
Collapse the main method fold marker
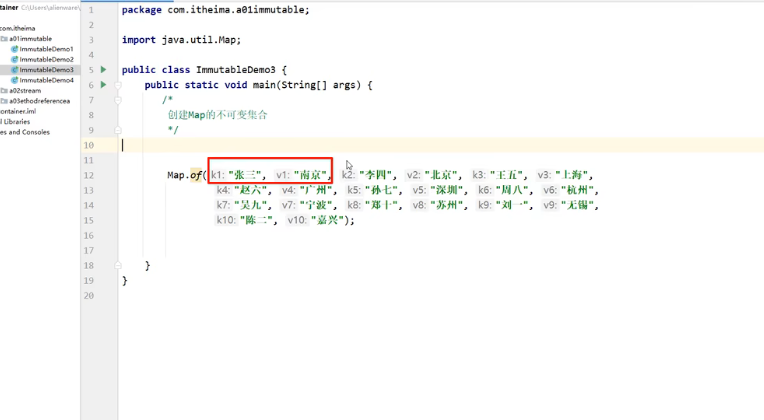[x=117, y=85]
